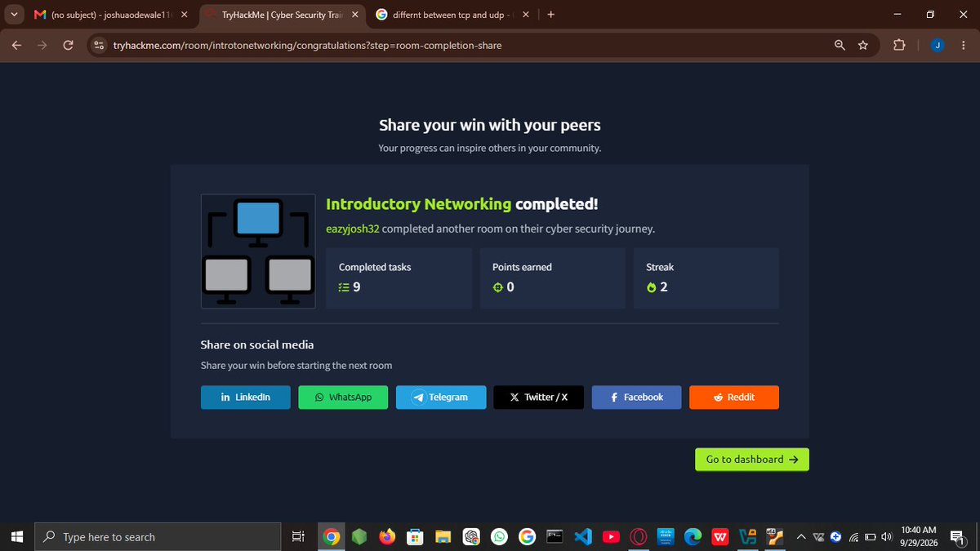Bookmark this page with the star icon

(863, 45)
